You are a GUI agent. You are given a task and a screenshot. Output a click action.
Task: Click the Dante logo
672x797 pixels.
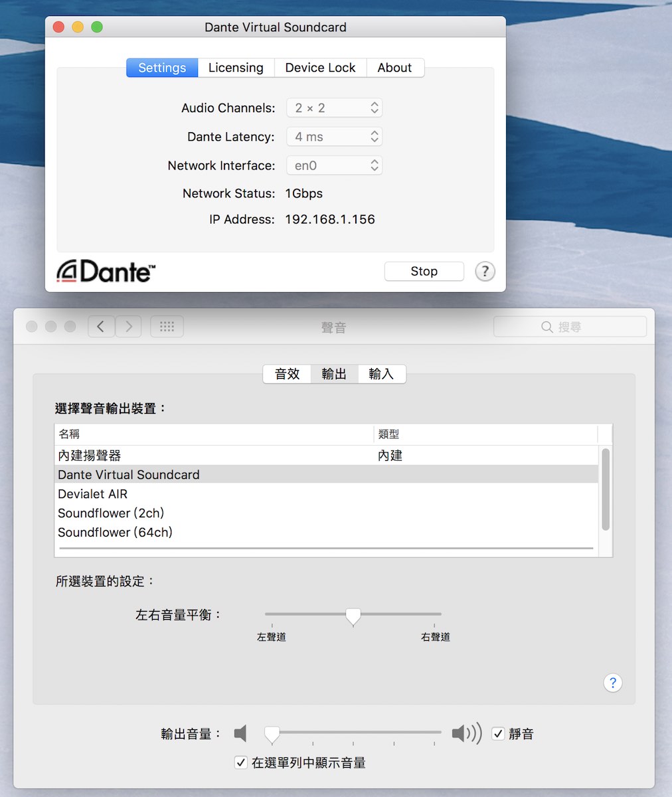(106, 271)
